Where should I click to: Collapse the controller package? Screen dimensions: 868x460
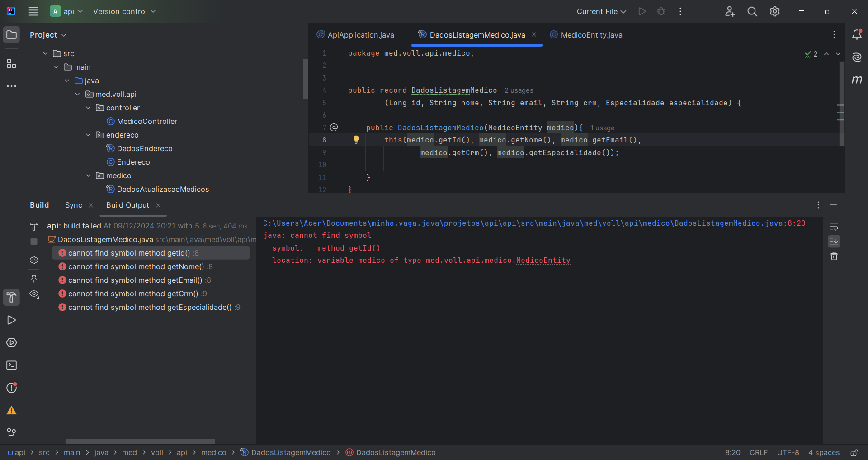[x=88, y=108]
